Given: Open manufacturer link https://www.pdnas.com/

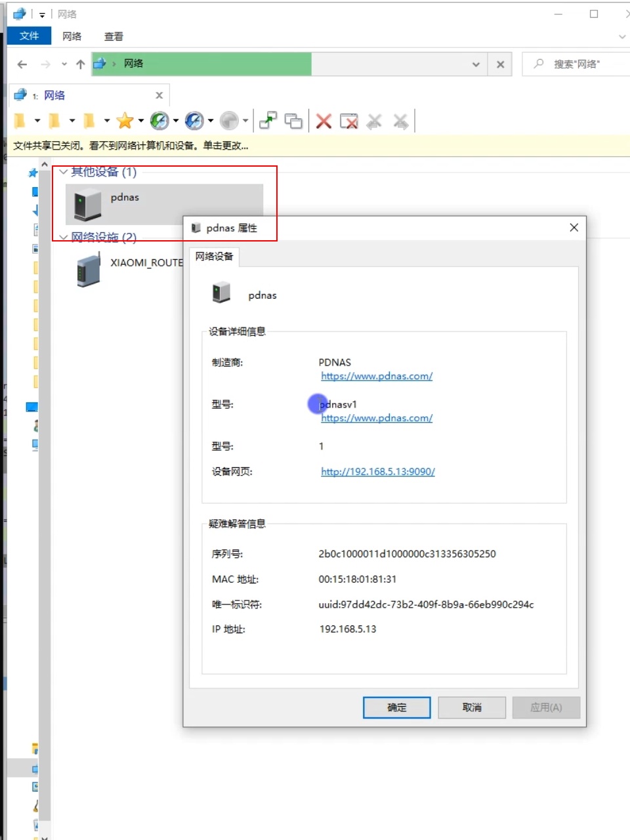Looking at the screenshot, I should tap(377, 376).
